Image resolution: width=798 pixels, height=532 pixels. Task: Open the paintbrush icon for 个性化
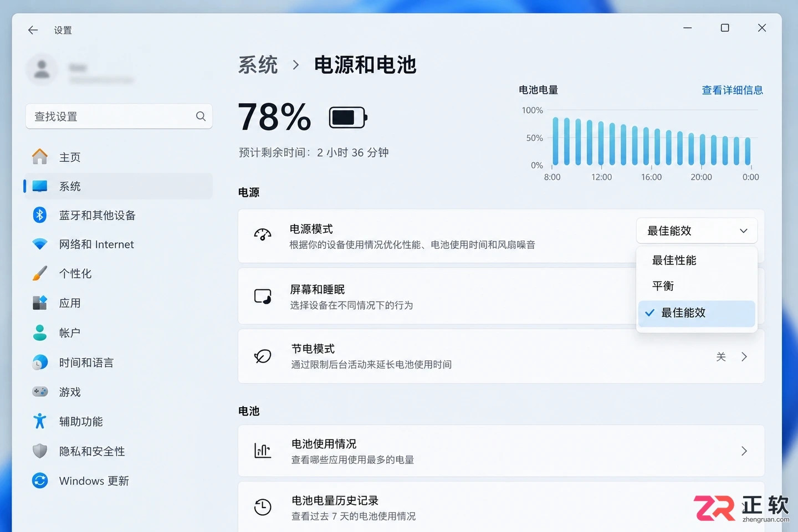(x=40, y=273)
